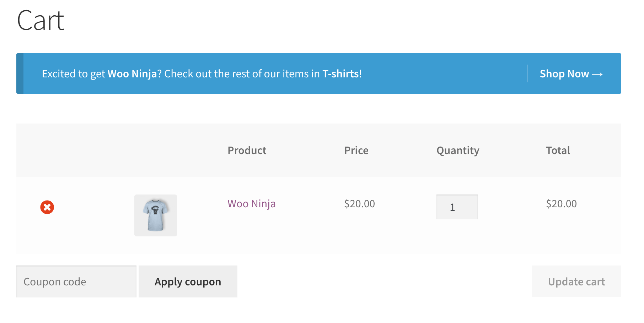Click the Cart page heading
The height and width of the screenshot is (323, 644).
[41, 21]
